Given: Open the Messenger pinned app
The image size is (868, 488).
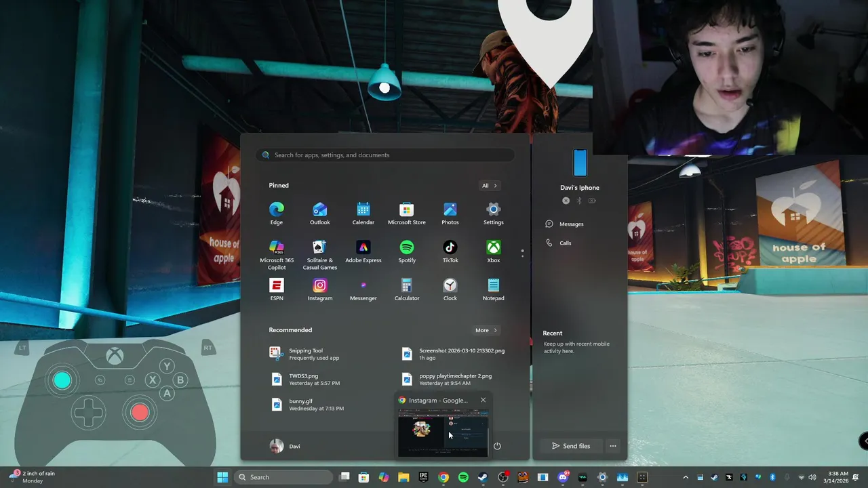Looking at the screenshot, I should tap(363, 289).
